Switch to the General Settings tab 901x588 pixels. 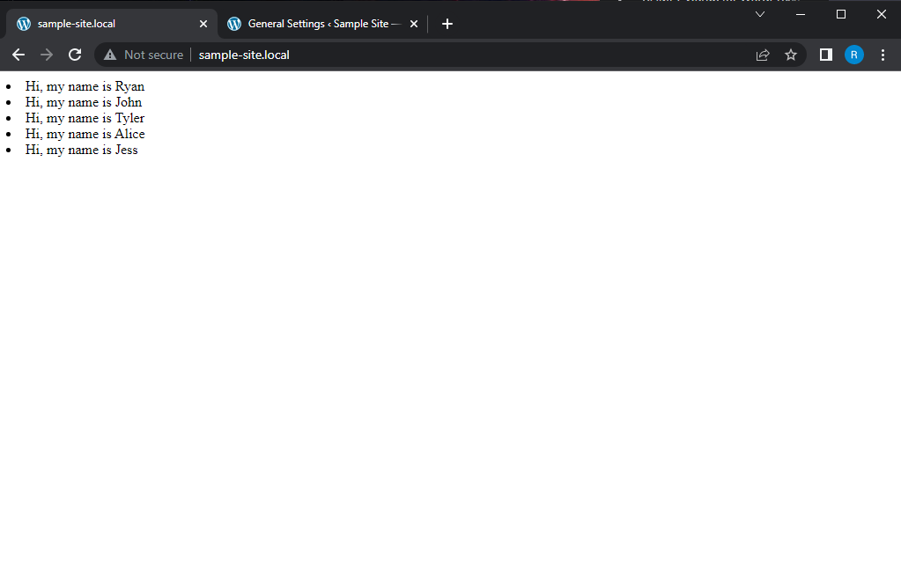pyautogui.click(x=323, y=24)
